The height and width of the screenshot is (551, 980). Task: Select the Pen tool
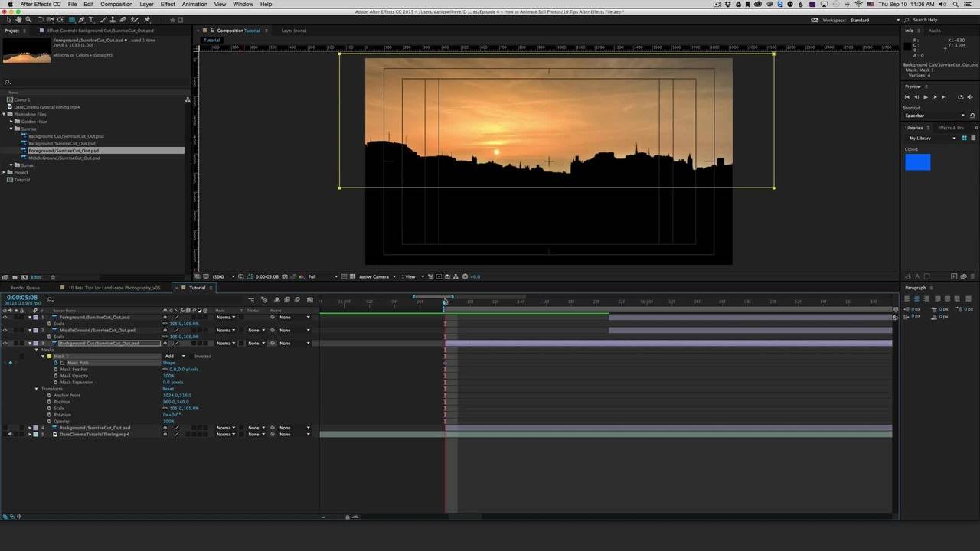(x=82, y=20)
